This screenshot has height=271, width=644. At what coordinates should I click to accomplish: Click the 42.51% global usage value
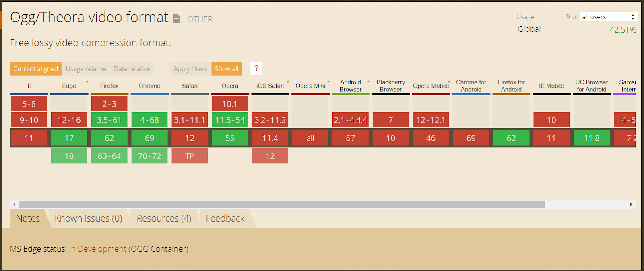(x=623, y=30)
